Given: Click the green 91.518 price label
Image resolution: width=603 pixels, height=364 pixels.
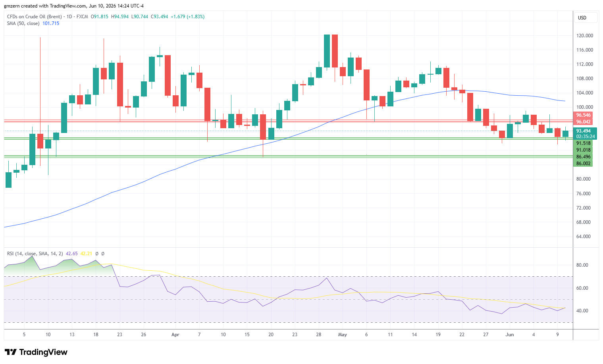Looking at the screenshot, I should pyautogui.click(x=583, y=143).
